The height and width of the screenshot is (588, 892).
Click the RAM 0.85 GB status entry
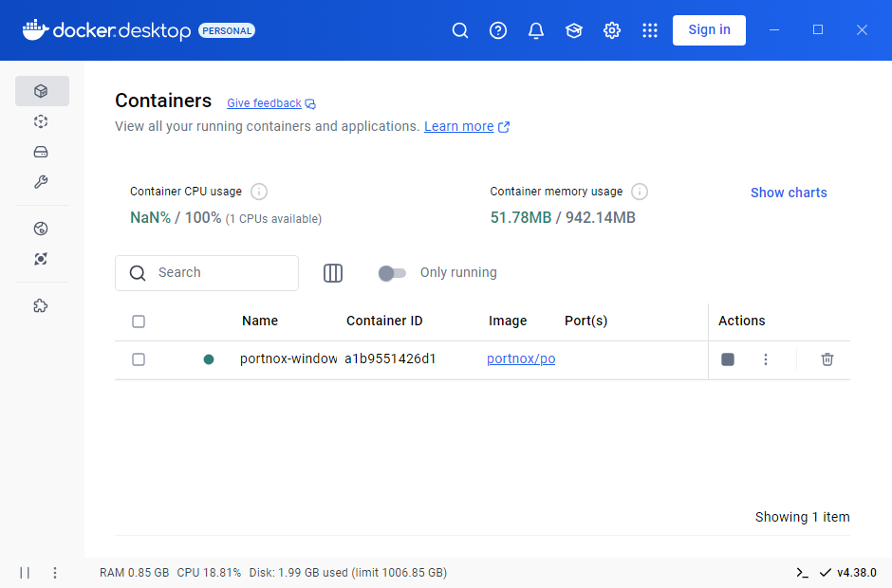(x=134, y=573)
